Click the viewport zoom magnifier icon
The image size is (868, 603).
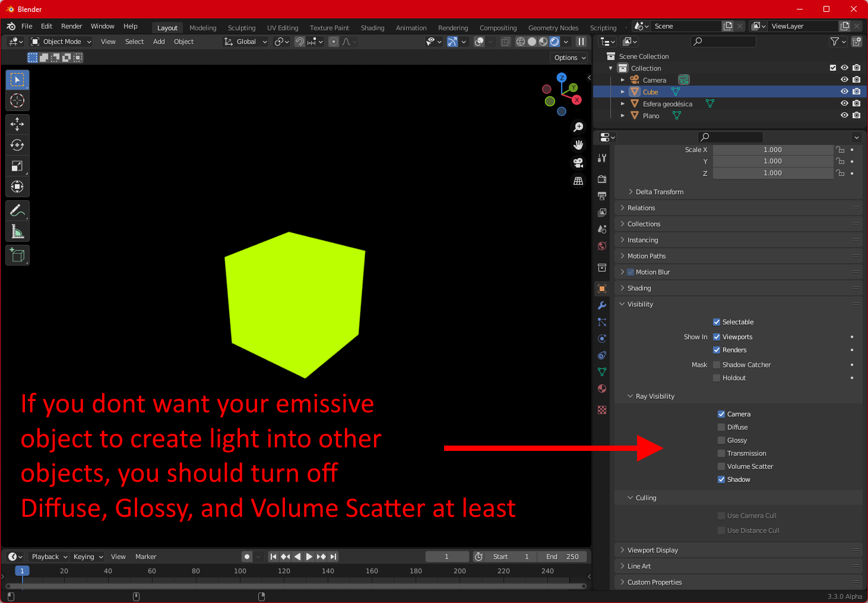pos(578,127)
